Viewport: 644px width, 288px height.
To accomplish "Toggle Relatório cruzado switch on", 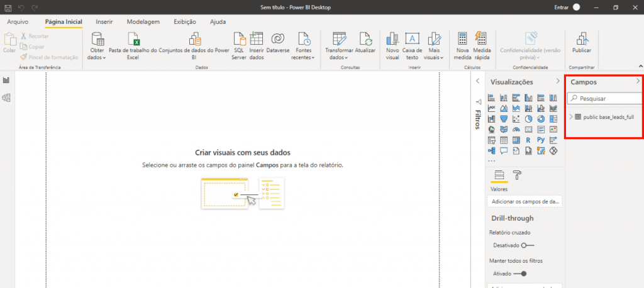I will pyautogui.click(x=527, y=245).
